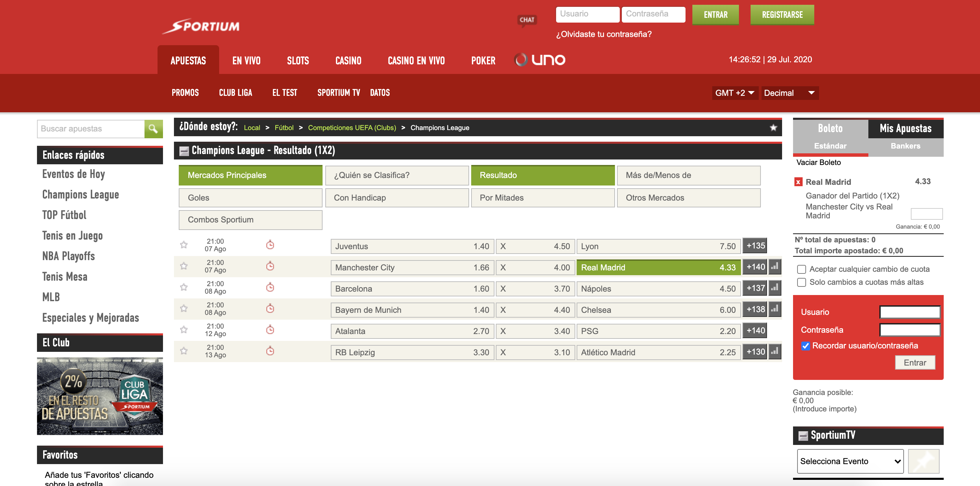Screen dimensions: 980x486
Task: Click the stopwatch icon for Manchester City match
Action: (x=270, y=266)
